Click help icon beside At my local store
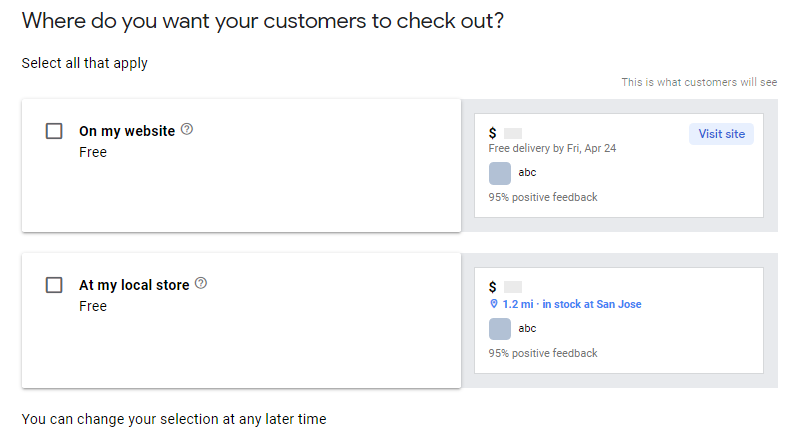 click(201, 284)
